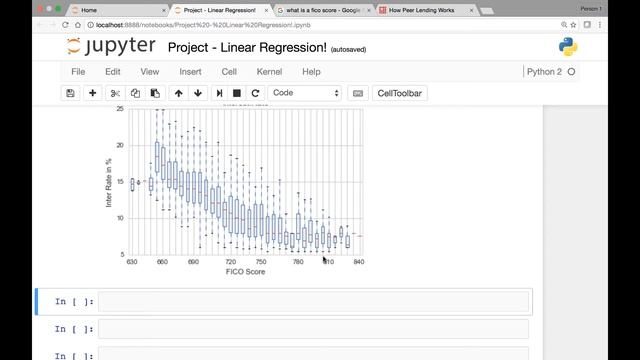This screenshot has width=640, height=360.
Task: Open the command palette keyboard icon
Action: (358, 93)
